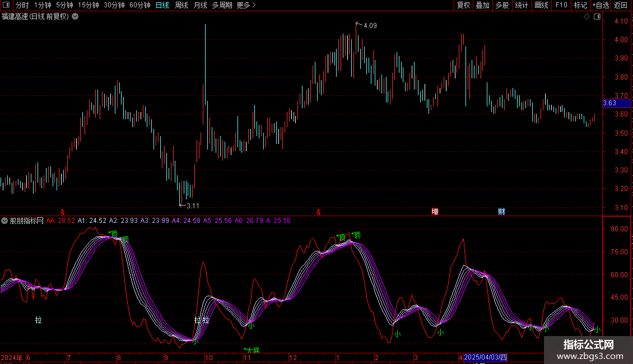
Task: Expand the 更多 periods menu
Action: click(246, 5)
